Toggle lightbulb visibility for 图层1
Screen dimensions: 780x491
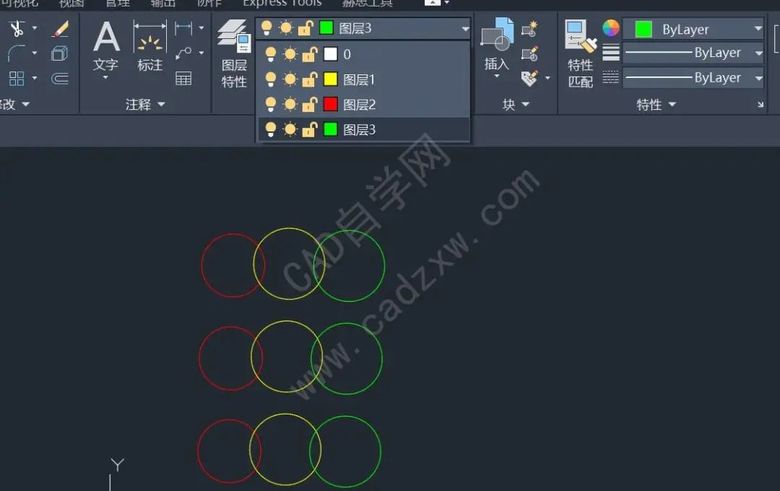tap(271, 79)
